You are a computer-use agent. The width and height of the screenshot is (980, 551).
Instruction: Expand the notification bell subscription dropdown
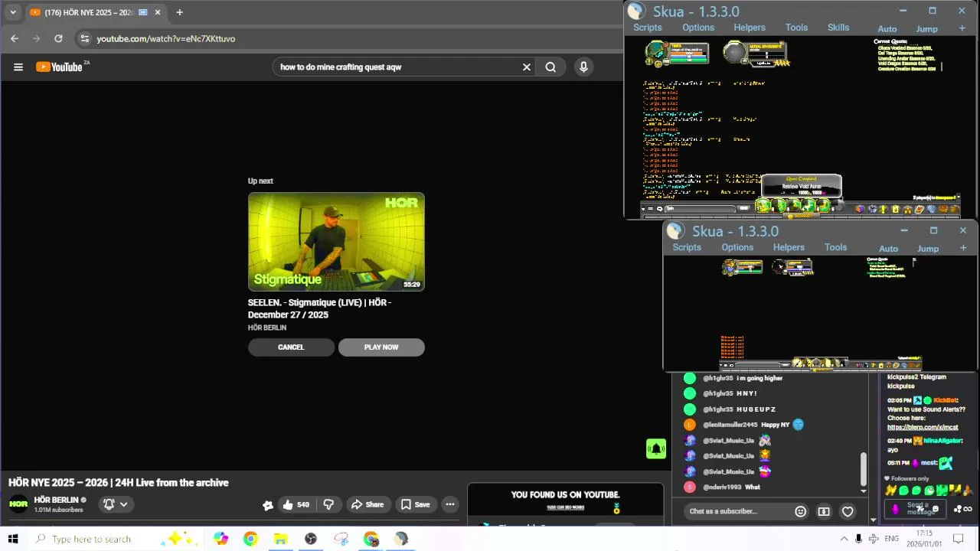click(x=116, y=504)
